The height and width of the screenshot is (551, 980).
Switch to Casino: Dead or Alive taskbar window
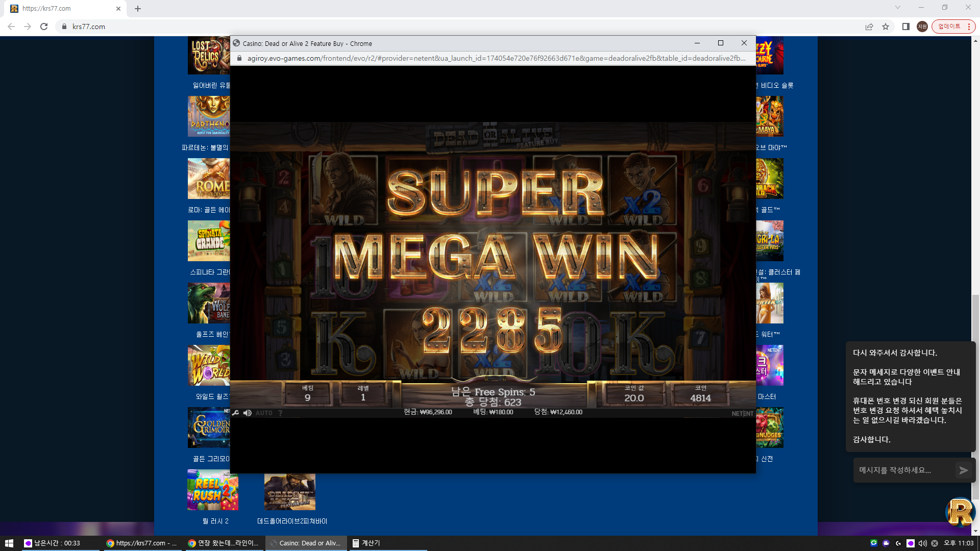[x=306, y=543]
